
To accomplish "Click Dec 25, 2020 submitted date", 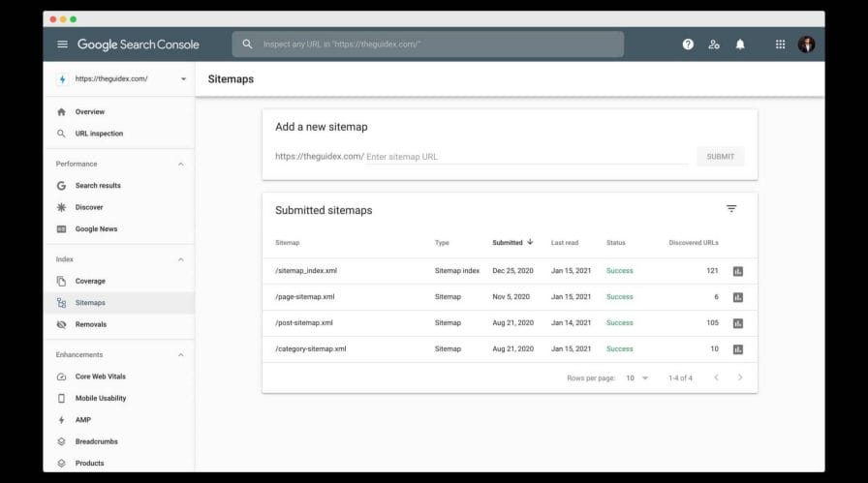I will pyautogui.click(x=512, y=271).
